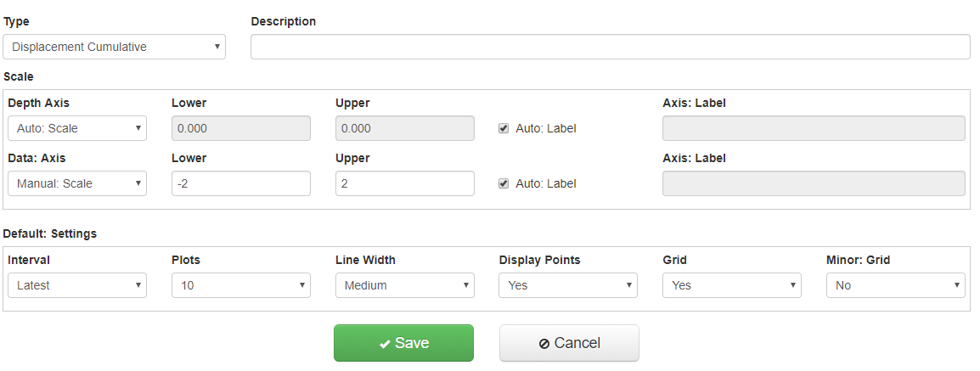Click the Cancel button
The height and width of the screenshot is (371, 980).
point(569,343)
